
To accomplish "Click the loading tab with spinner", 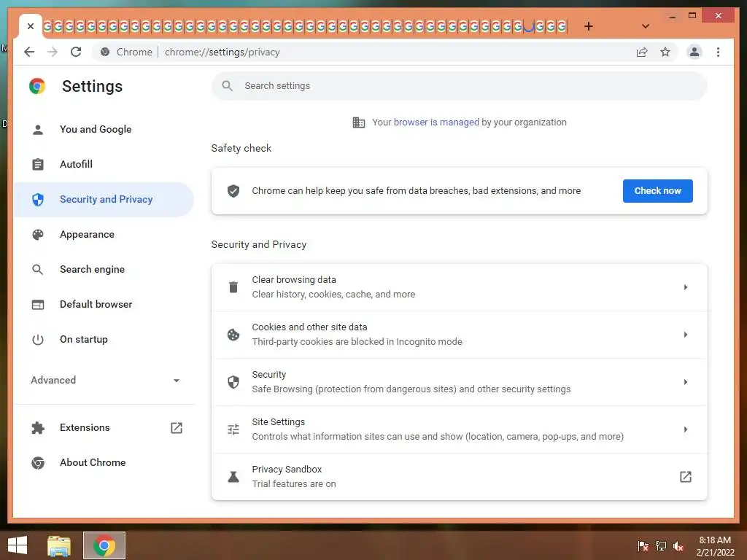I will tap(529, 26).
